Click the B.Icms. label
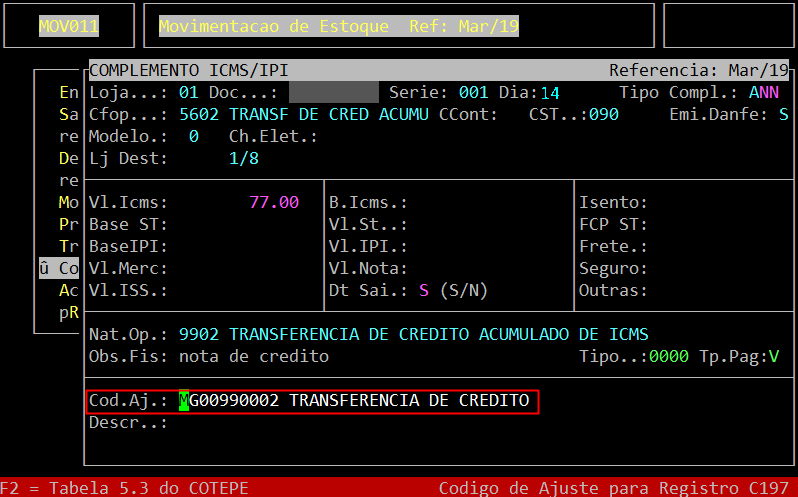 coord(368,202)
